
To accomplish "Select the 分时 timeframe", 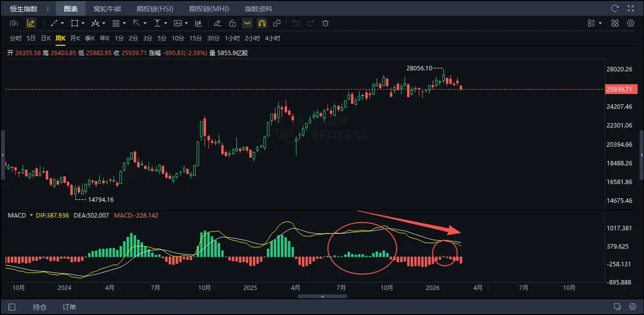I will (x=15, y=38).
